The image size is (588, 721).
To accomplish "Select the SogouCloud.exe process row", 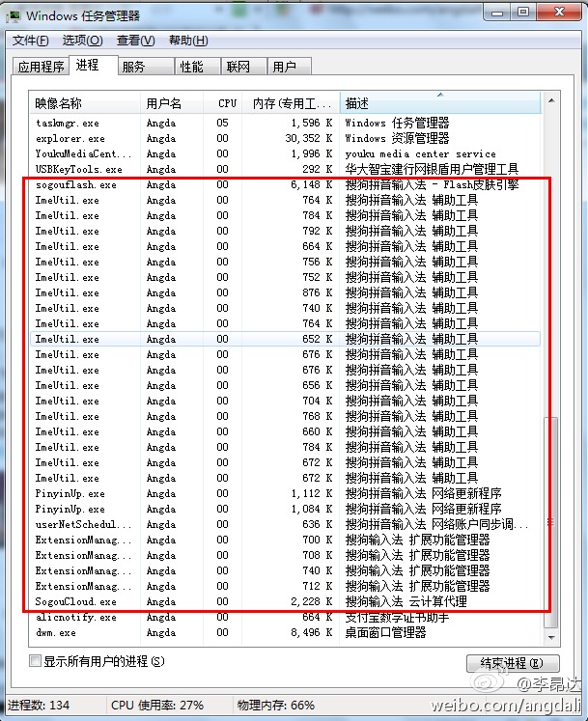I will [285, 601].
